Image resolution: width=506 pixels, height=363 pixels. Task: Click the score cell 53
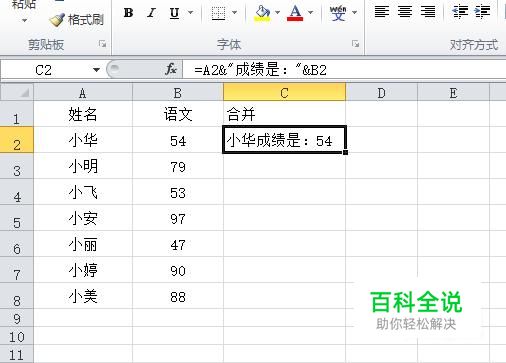pyautogui.click(x=178, y=192)
